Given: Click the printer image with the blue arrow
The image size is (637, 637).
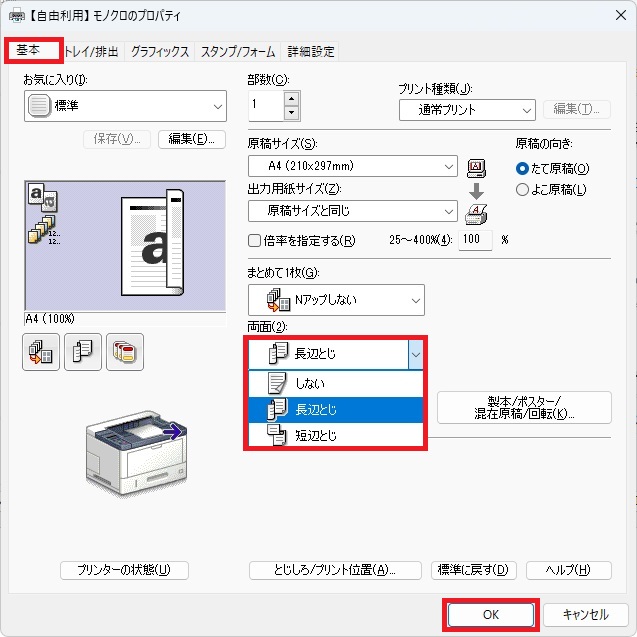Looking at the screenshot, I should (x=136, y=452).
